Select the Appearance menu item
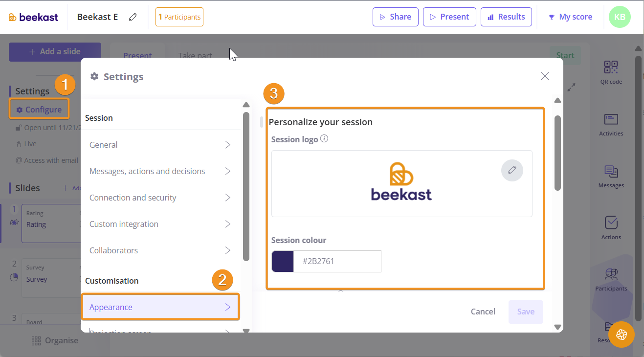 coord(160,307)
